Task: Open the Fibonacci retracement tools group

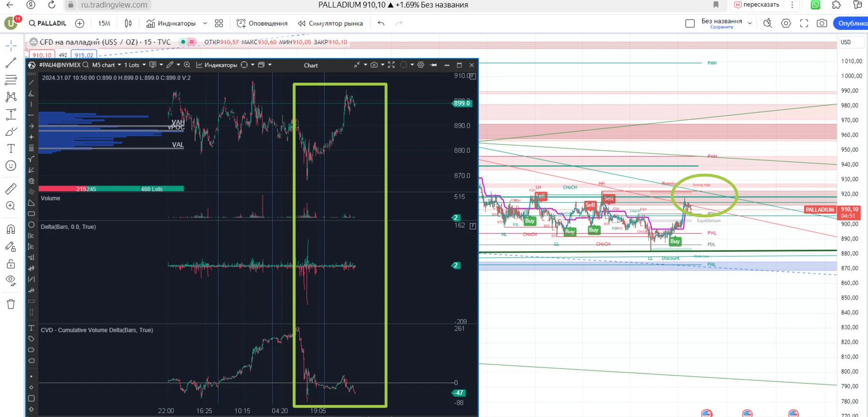Action: [x=10, y=79]
